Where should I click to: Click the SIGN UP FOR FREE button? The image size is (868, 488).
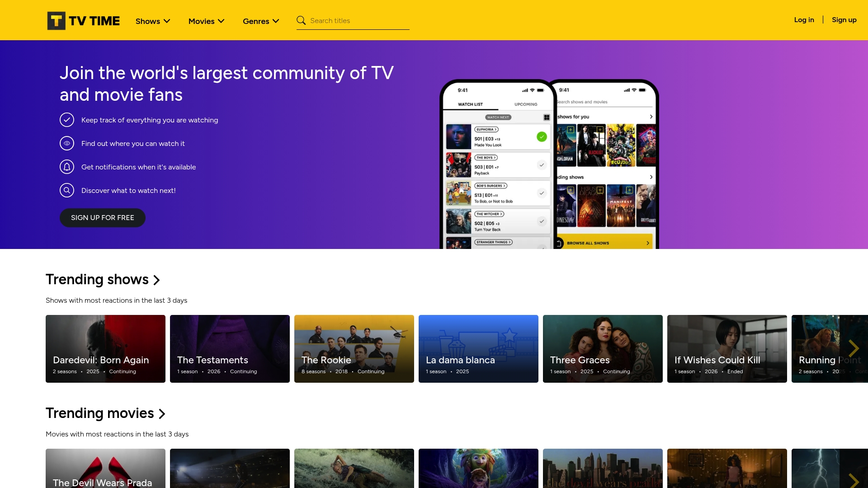[103, 218]
